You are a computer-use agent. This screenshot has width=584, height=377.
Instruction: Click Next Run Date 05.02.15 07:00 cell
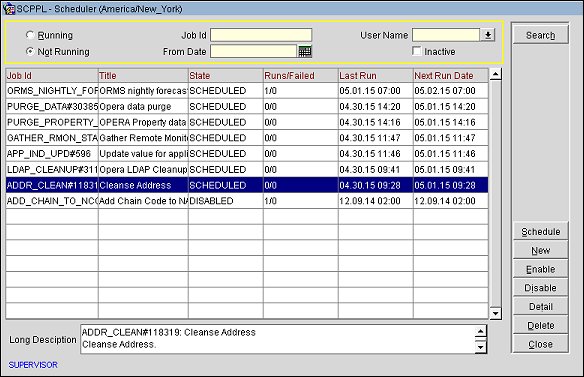coord(451,91)
